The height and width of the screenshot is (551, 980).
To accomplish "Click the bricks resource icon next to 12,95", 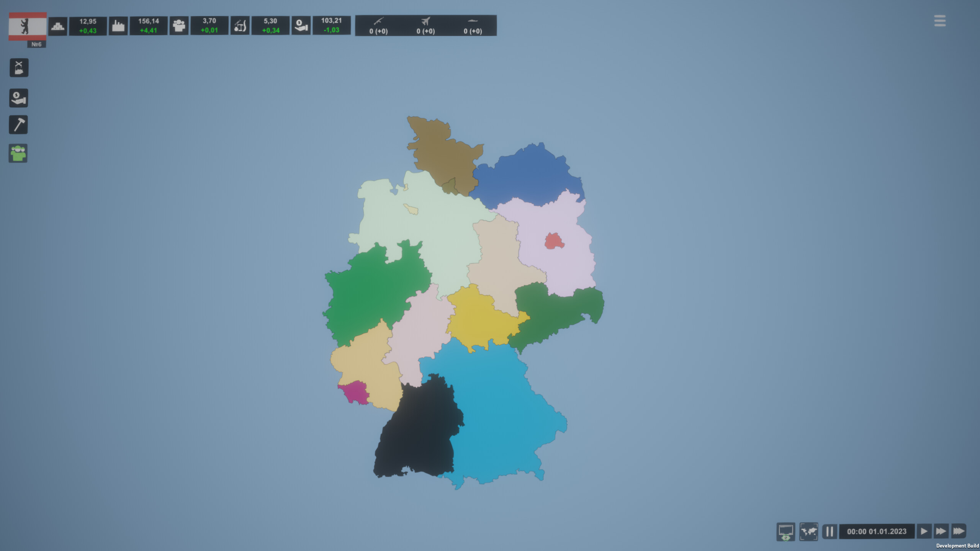I will (x=57, y=25).
